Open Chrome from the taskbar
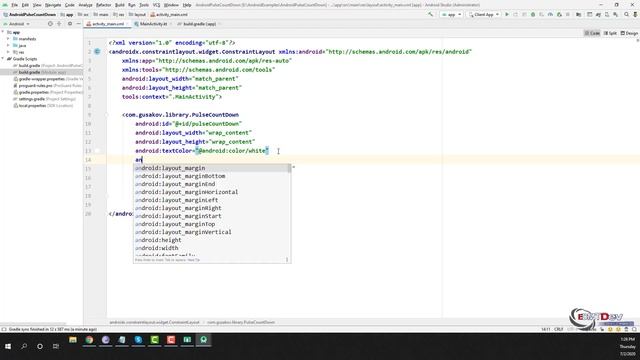640x360 pixels. tap(89, 340)
